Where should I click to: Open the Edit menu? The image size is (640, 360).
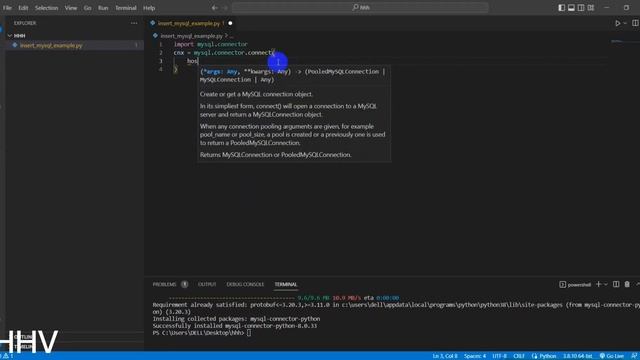[x=23, y=8]
